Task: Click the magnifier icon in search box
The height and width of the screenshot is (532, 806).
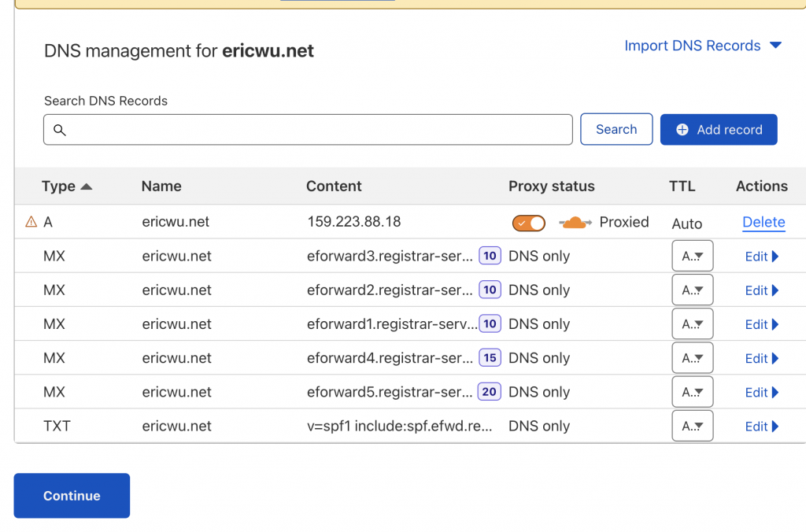Action: [x=60, y=130]
